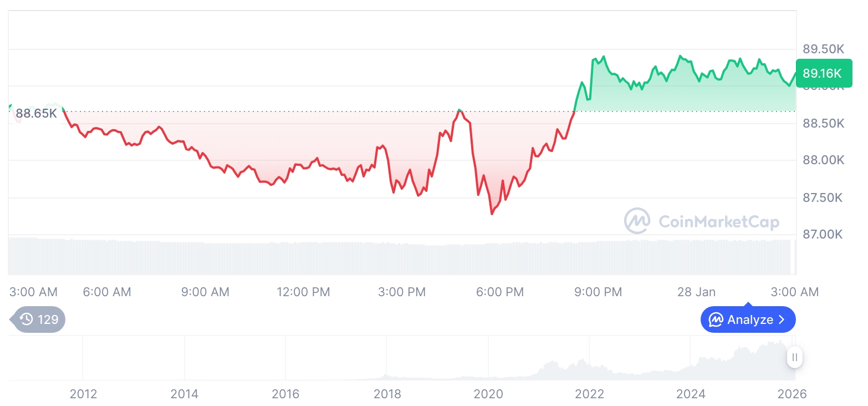Viewport: 868px width, 406px height.
Task: Click the history clock icon beside 129
Action: tap(26, 319)
